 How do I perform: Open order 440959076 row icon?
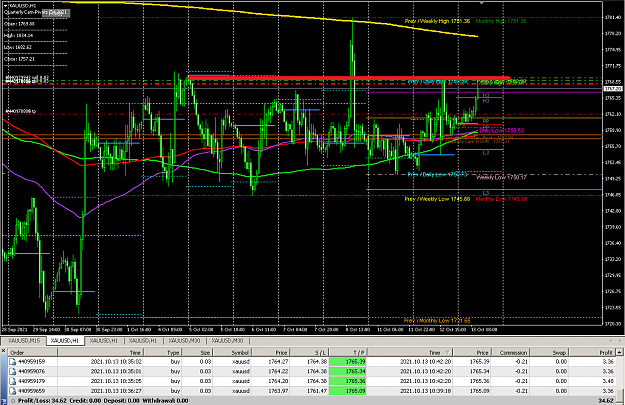coord(12,372)
